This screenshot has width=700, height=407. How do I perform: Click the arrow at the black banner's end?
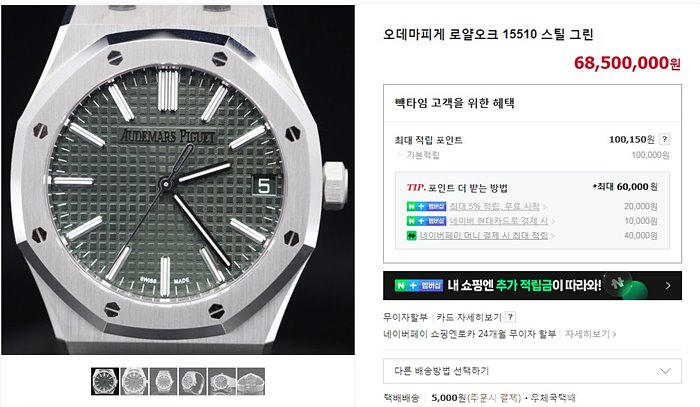(668, 286)
